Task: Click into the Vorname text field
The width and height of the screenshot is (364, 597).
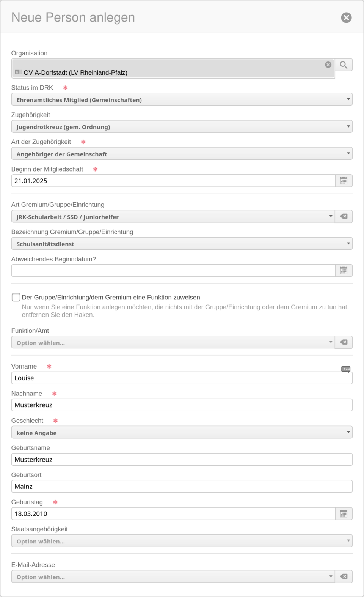Action: coord(182,378)
